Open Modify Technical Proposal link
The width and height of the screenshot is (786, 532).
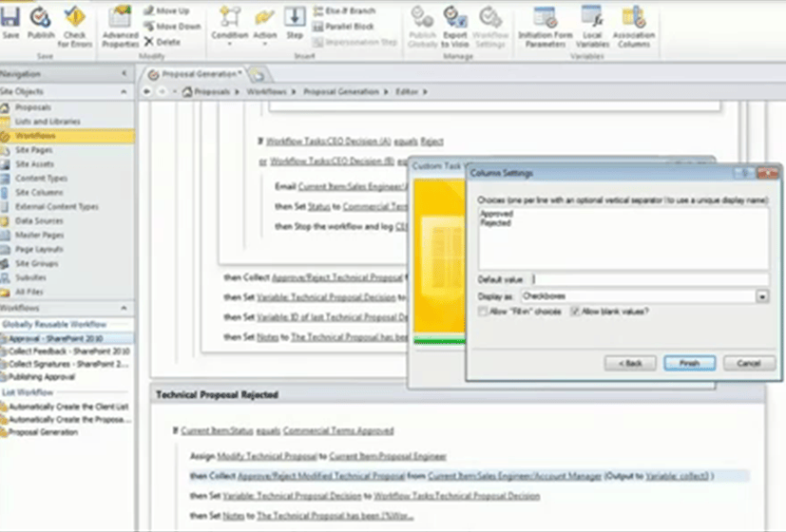pos(267,456)
